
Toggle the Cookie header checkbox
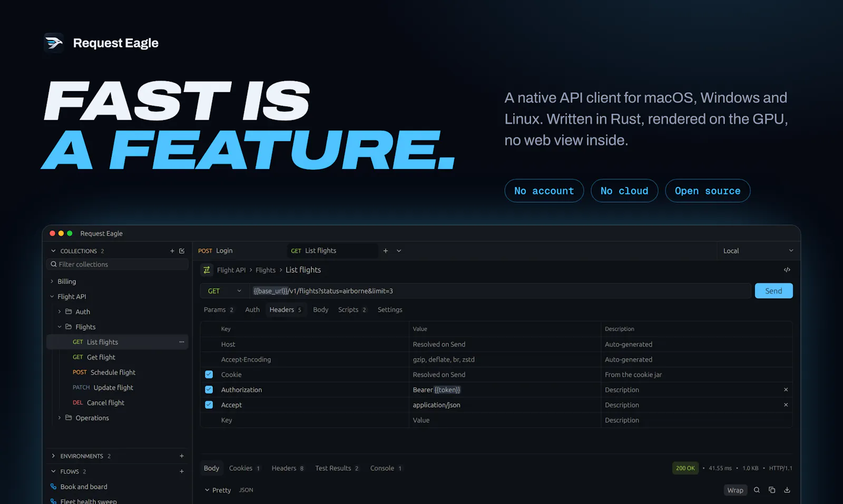point(209,374)
